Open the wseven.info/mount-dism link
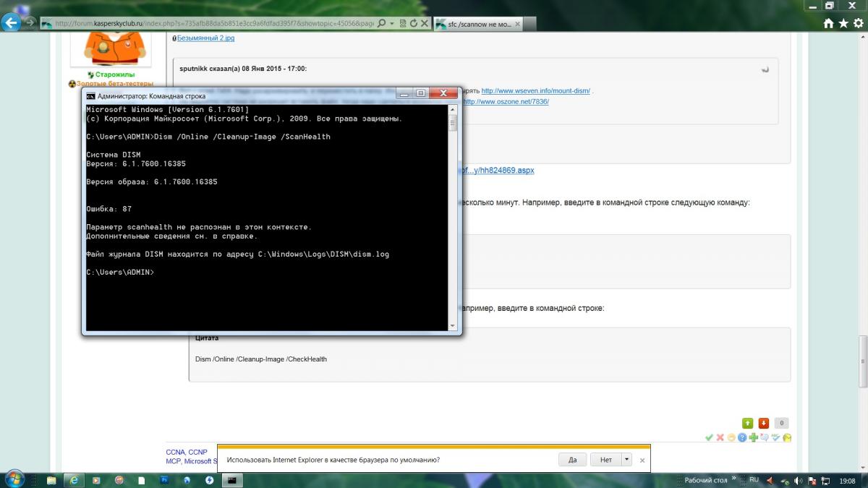The image size is (868, 488). pos(535,91)
